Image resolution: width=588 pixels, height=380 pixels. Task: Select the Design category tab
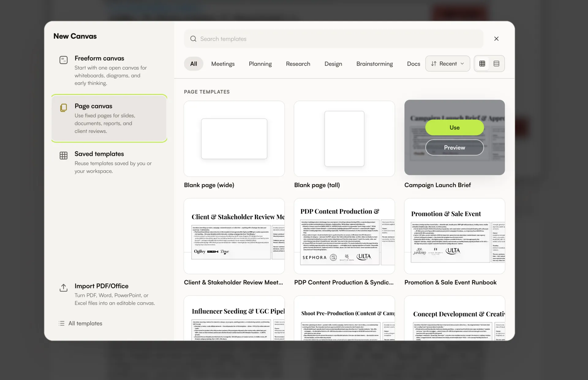click(x=333, y=64)
